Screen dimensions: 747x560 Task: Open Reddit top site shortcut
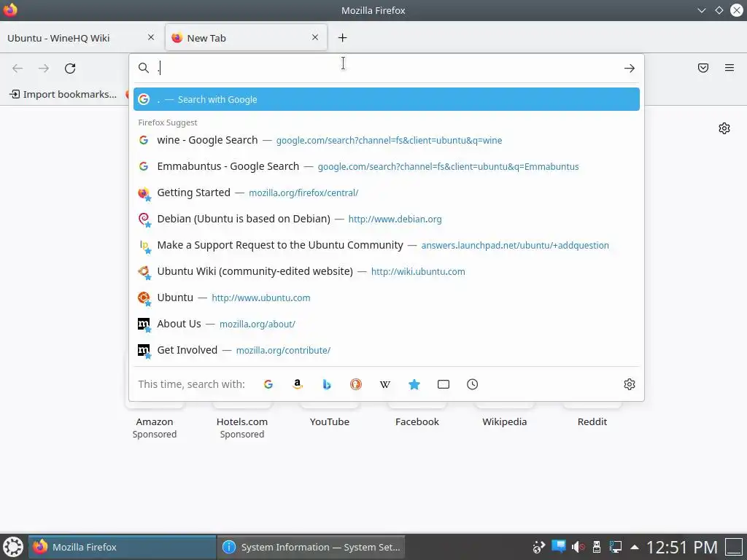[x=592, y=421]
